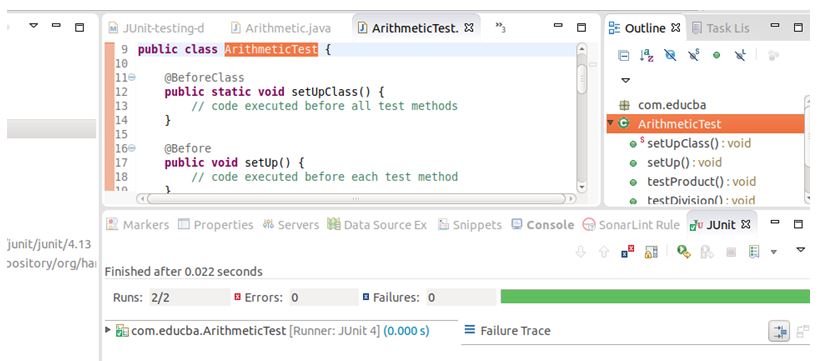The image size is (830, 361).
Task: Switch to the JUnit-testing-d editor tab
Action: (156, 28)
